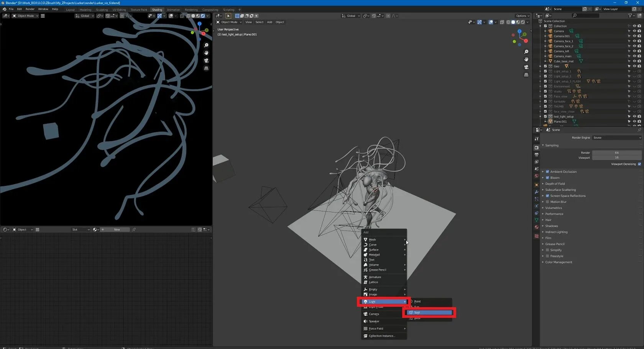Click the Object button in right viewport header

(280, 22)
